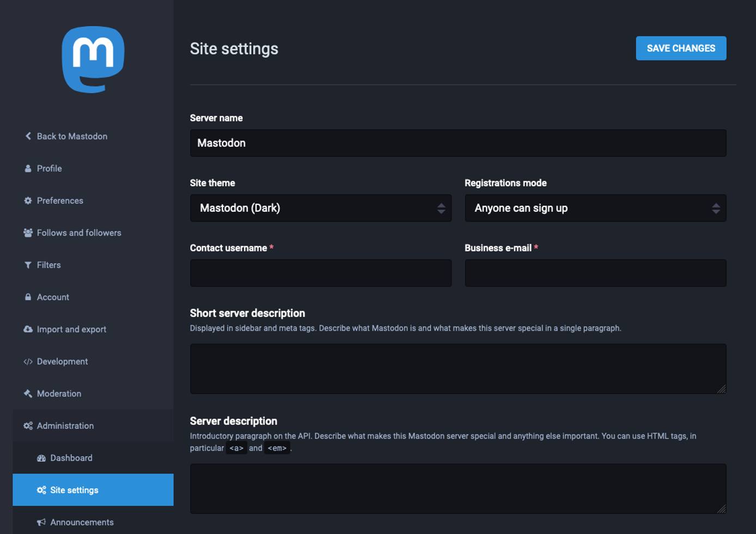
Task: Select the Filters funnel icon
Action: pos(28,265)
